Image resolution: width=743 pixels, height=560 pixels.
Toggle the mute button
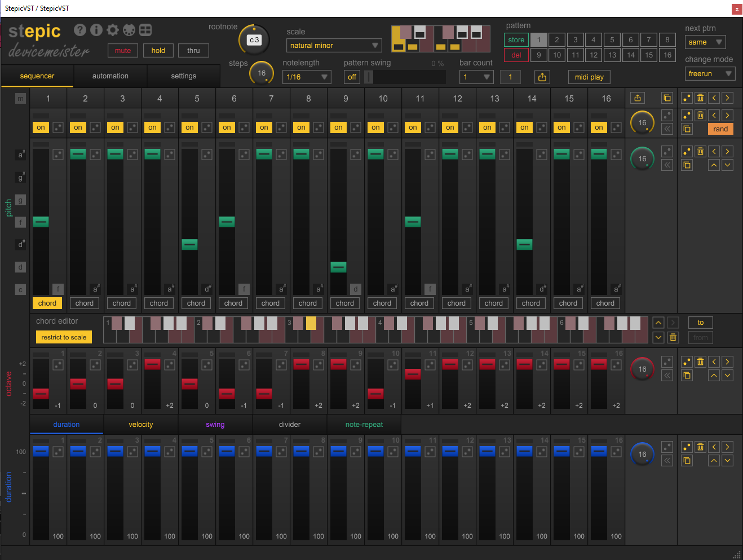pyautogui.click(x=122, y=51)
